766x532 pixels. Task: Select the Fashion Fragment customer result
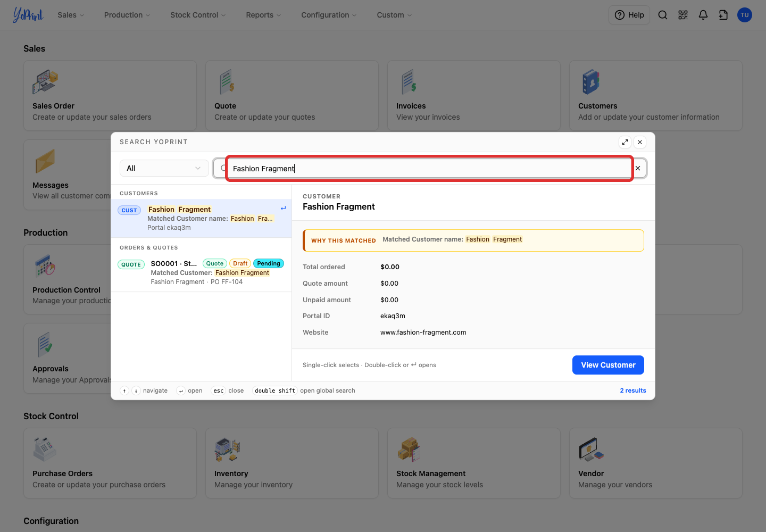point(201,218)
